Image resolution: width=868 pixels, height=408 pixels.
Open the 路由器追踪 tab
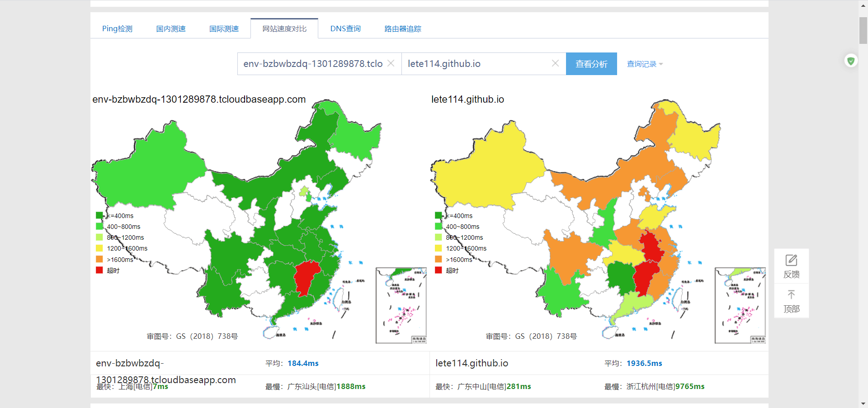tap(402, 29)
